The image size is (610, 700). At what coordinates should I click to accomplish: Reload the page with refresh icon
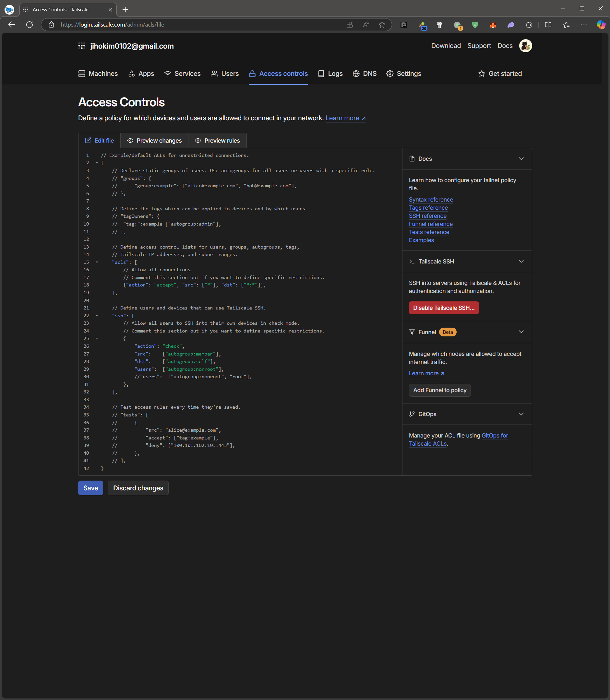click(x=30, y=25)
